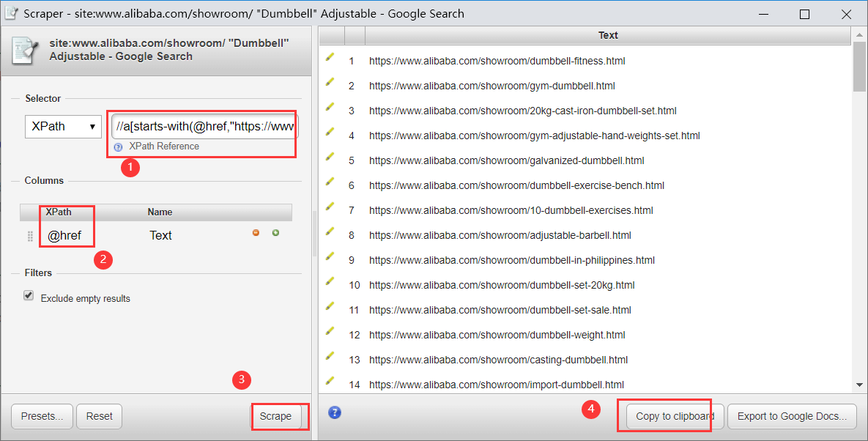Select the dumbbell-exercise-bench.html URL
This screenshot has height=441, width=868.
tap(516, 185)
